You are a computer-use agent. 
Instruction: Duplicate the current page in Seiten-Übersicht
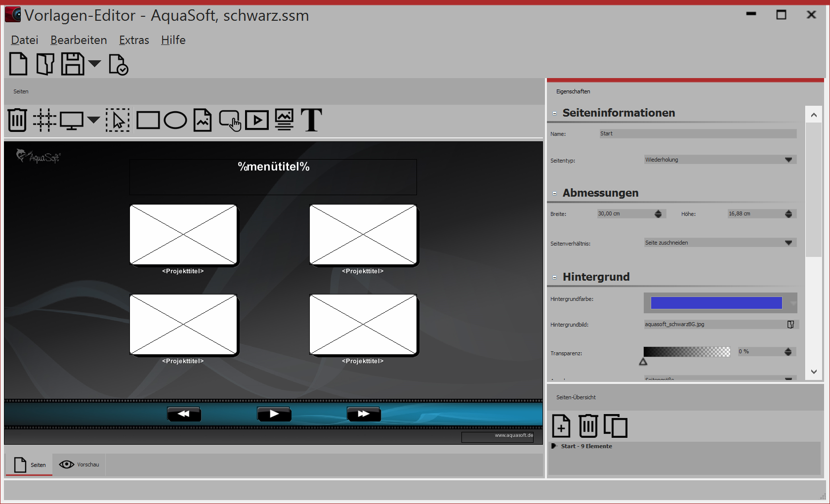point(616,425)
